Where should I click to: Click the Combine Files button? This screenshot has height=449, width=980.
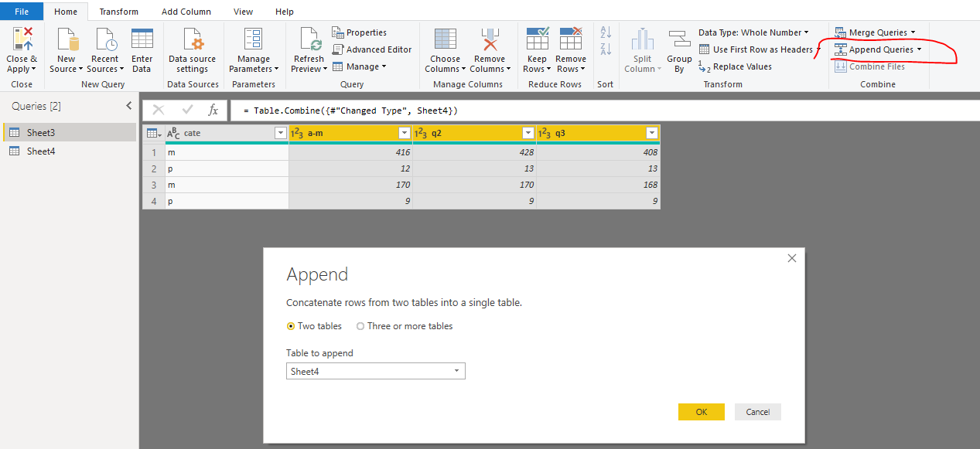point(870,66)
